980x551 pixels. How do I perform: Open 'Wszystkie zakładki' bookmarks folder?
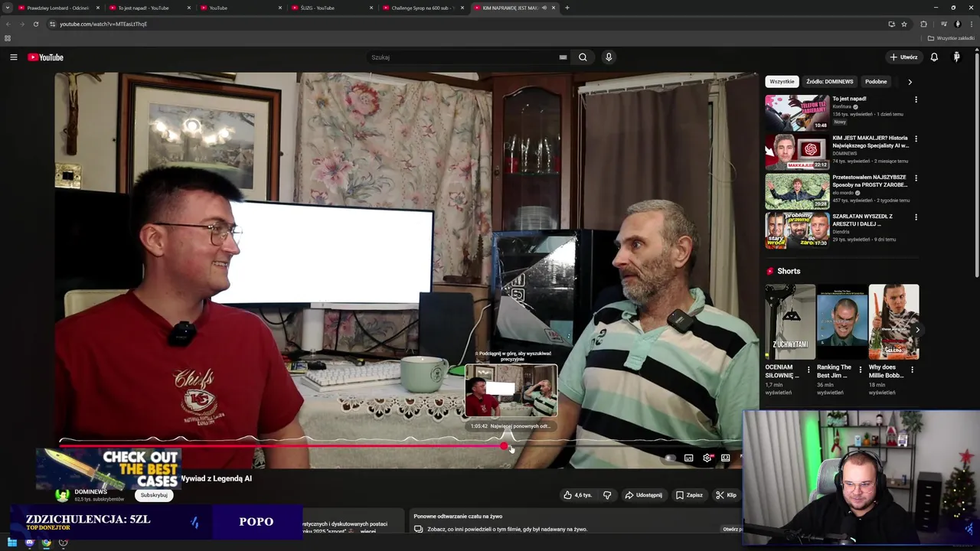(951, 38)
